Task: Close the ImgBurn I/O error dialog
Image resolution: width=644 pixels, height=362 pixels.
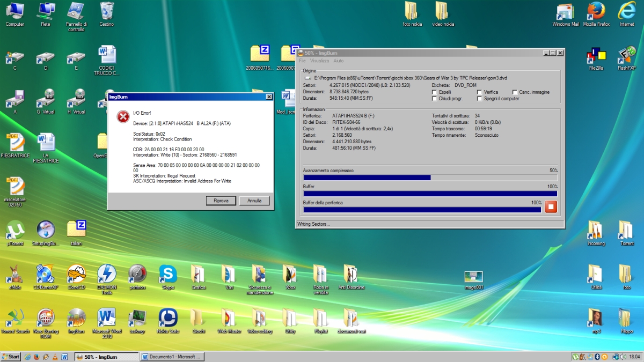Action: [269, 97]
